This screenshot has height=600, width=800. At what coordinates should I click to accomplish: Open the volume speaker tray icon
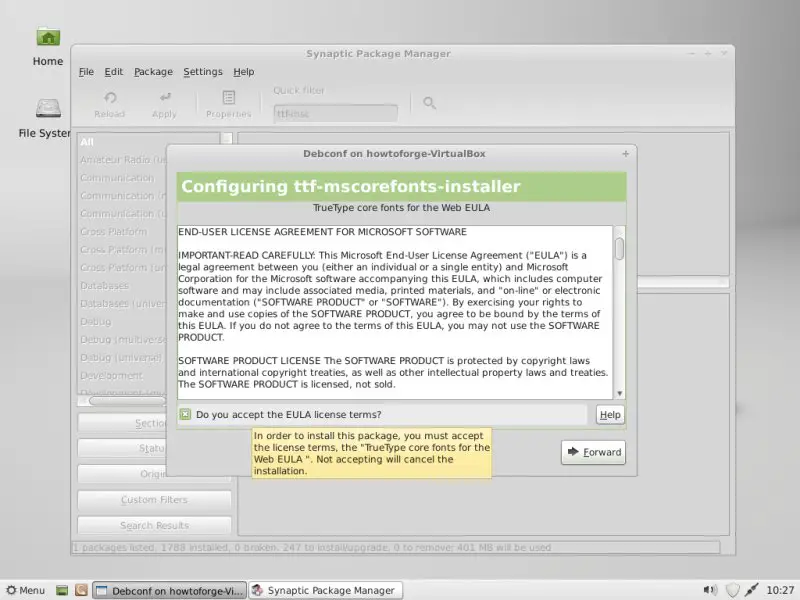coord(710,590)
